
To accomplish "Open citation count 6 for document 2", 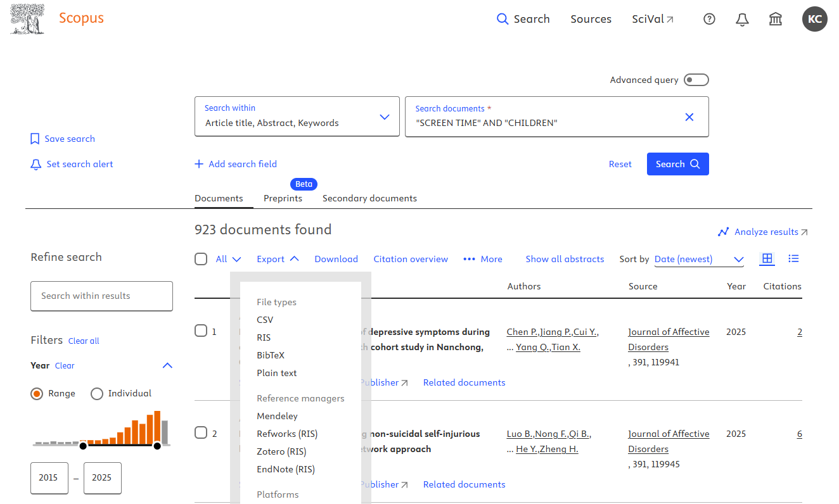I will pyautogui.click(x=800, y=434).
